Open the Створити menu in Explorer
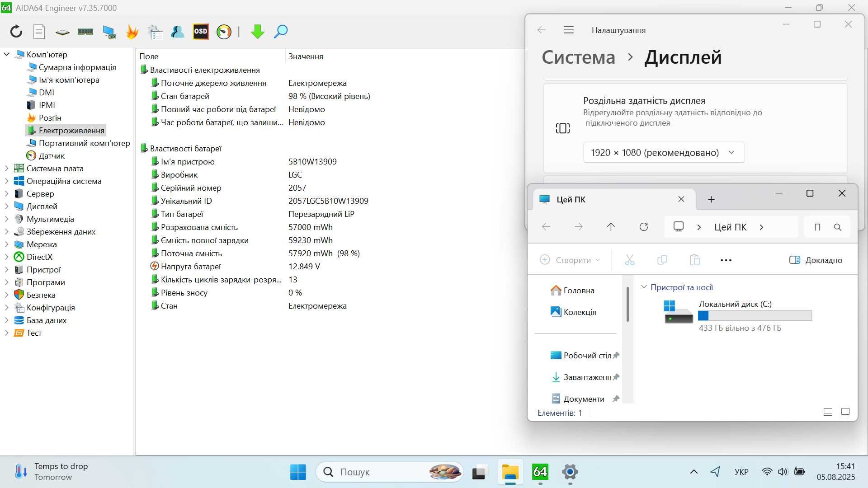 pos(570,260)
